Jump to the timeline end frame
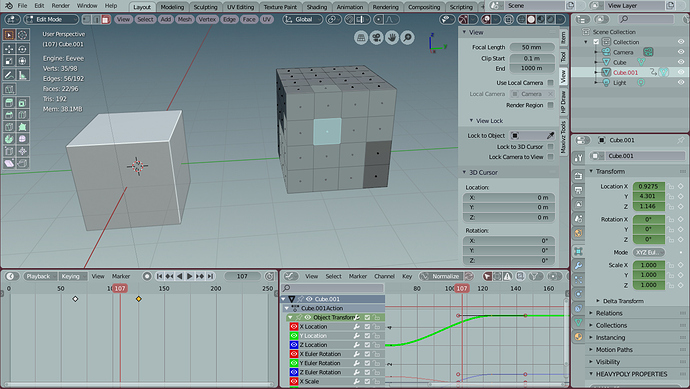The image size is (690, 389). point(210,276)
